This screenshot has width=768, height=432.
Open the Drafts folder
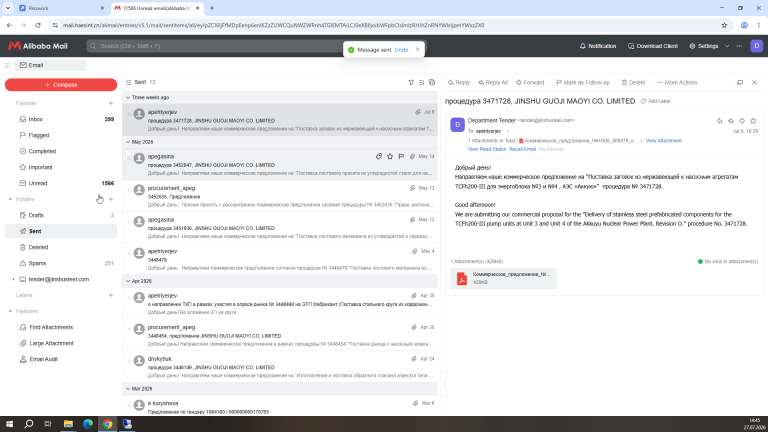[61, 215]
